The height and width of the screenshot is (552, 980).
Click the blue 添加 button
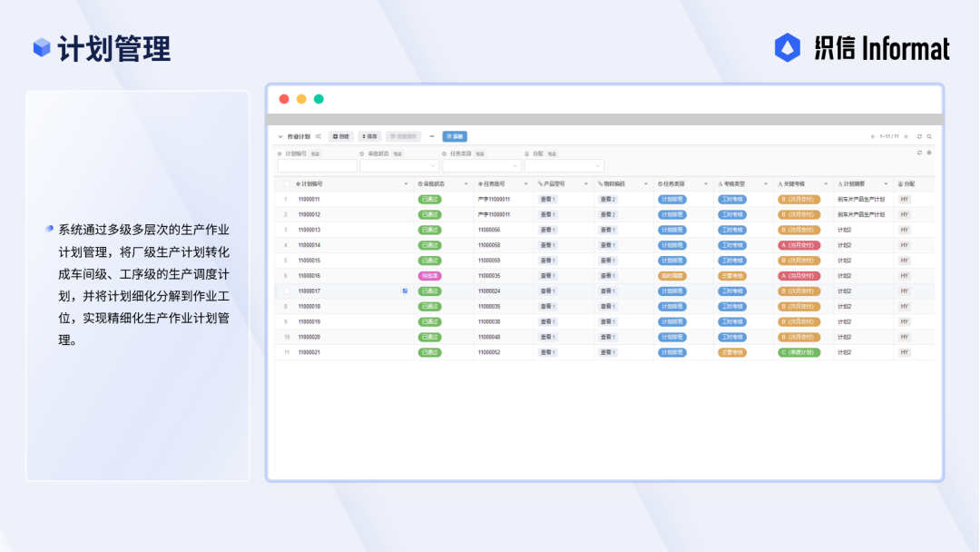[x=455, y=136]
